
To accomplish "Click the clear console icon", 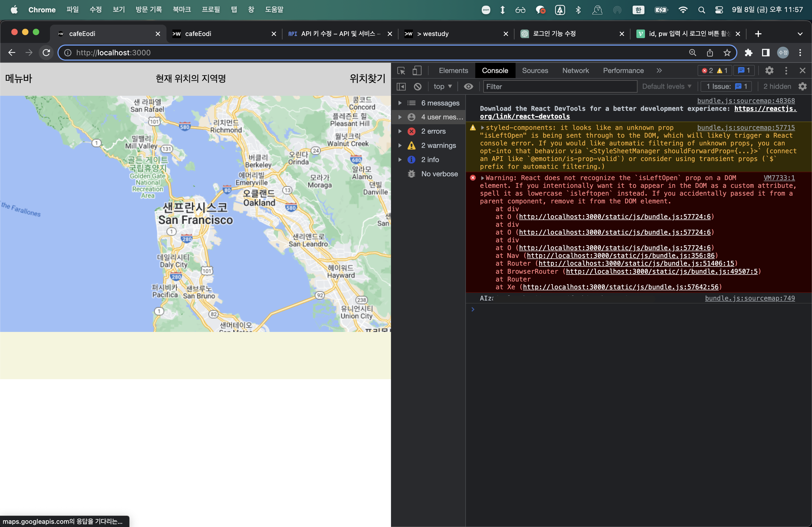I will click(x=418, y=87).
